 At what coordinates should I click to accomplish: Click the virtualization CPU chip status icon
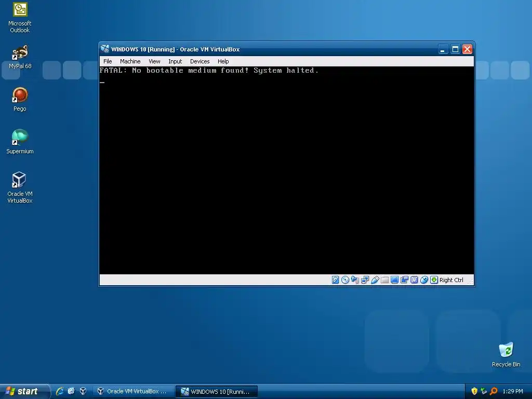414,280
